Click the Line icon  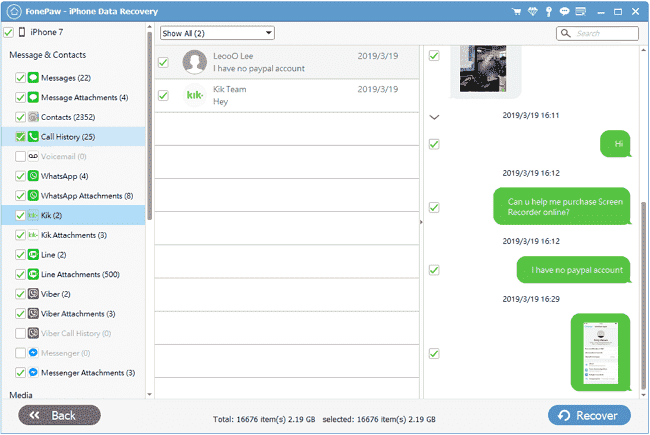33,254
